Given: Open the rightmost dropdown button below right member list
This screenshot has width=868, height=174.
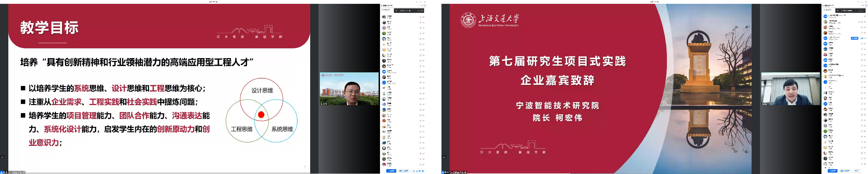Looking at the screenshot, I should click(x=857, y=171).
